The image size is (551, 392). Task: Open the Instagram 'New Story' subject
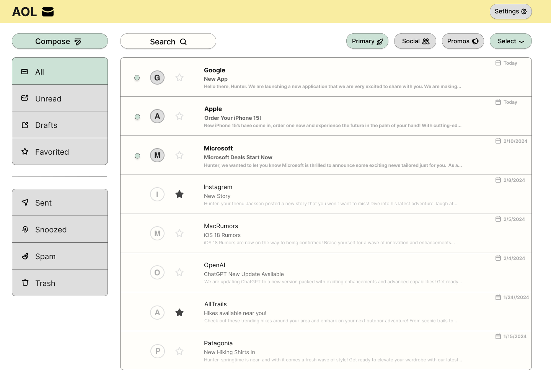pyautogui.click(x=217, y=196)
